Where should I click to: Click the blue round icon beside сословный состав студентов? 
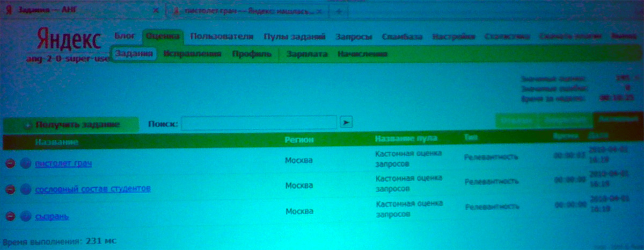25,189
